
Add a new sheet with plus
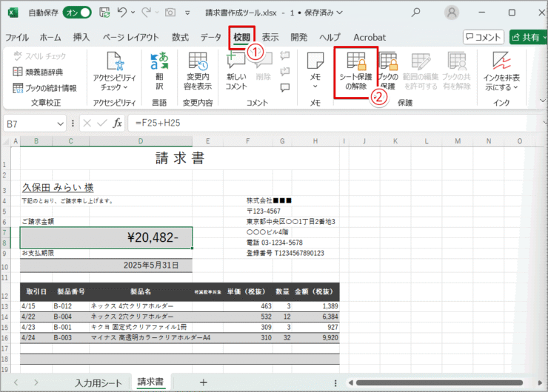coord(203,383)
